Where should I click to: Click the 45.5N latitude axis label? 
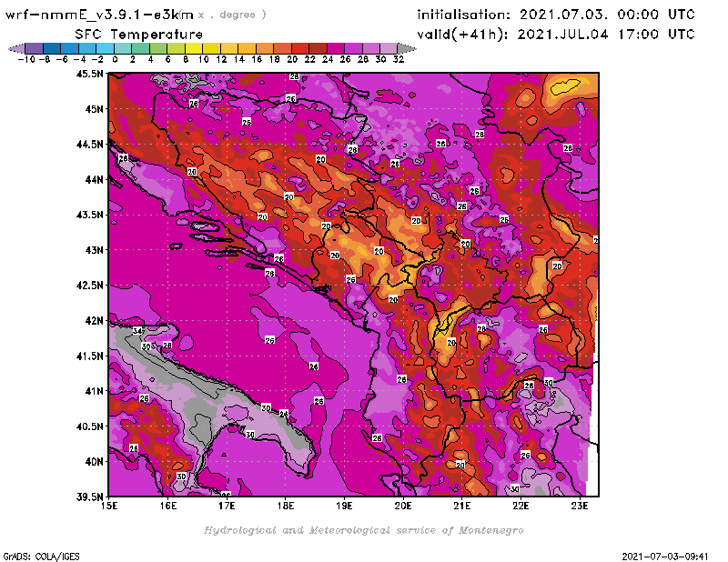coord(89,74)
